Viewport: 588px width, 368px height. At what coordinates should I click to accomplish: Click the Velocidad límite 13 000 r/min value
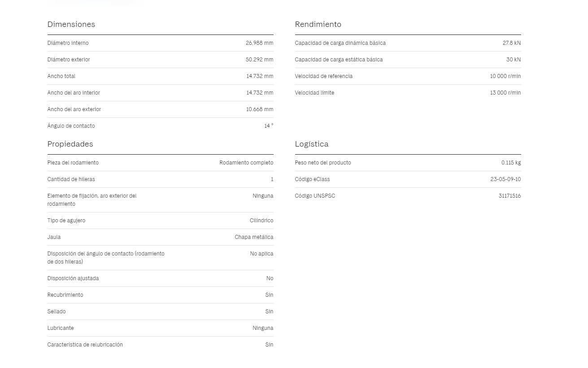(505, 93)
